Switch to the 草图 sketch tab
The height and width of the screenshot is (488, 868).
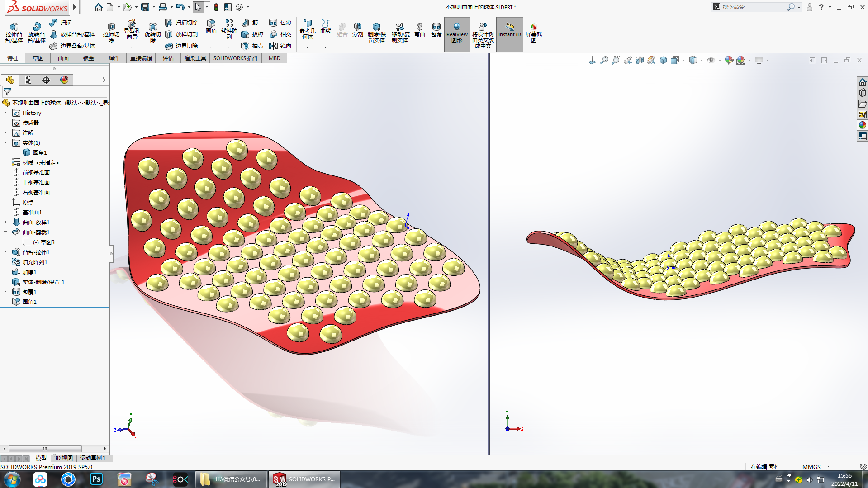38,58
